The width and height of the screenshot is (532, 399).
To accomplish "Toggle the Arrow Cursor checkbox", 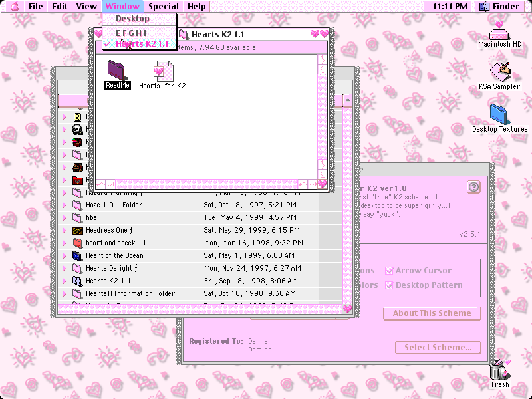I will 389,271.
